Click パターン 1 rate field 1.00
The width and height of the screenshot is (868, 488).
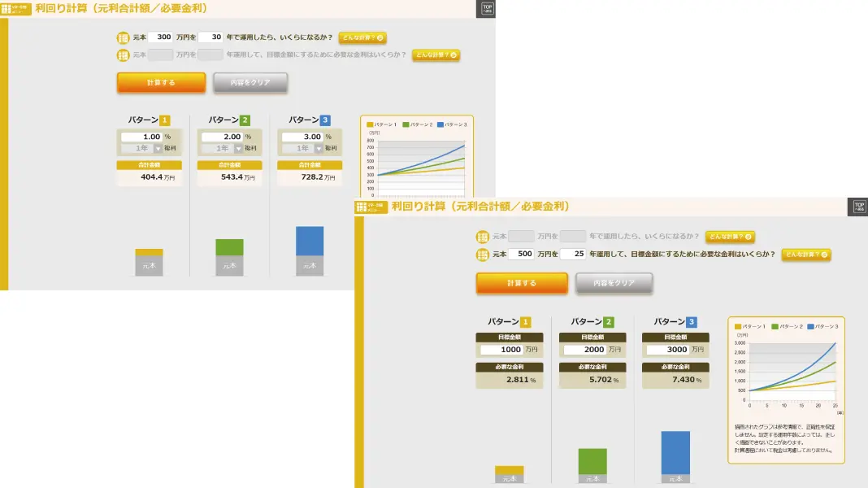141,137
